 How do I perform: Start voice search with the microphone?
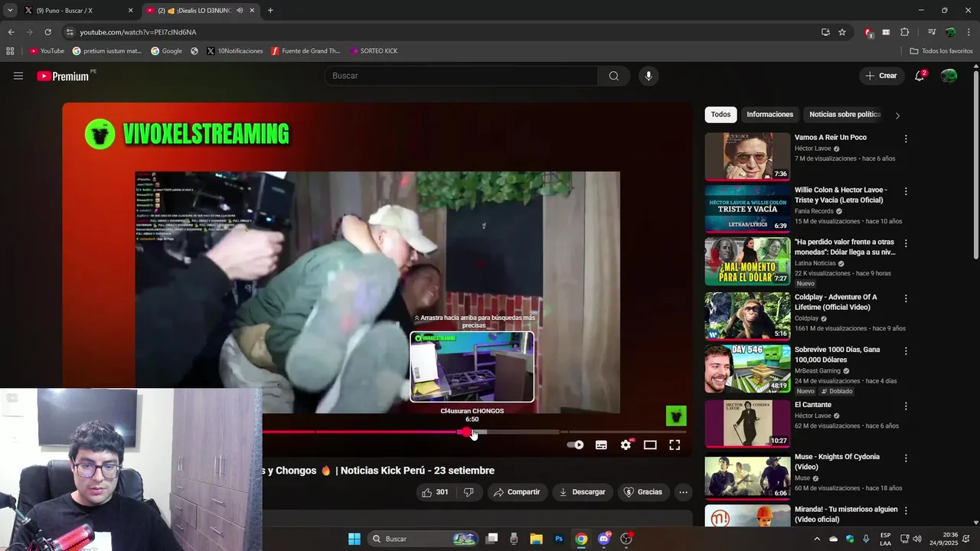pos(648,76)
